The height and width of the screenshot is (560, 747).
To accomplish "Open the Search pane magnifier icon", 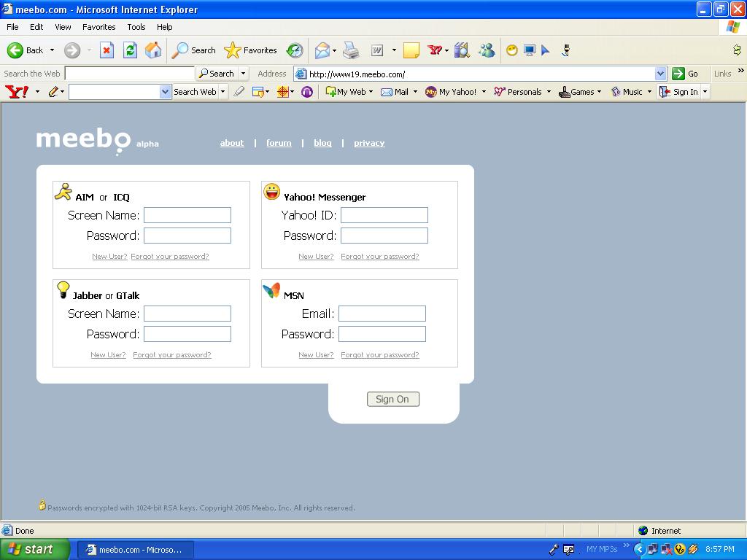I will [193, 50].
